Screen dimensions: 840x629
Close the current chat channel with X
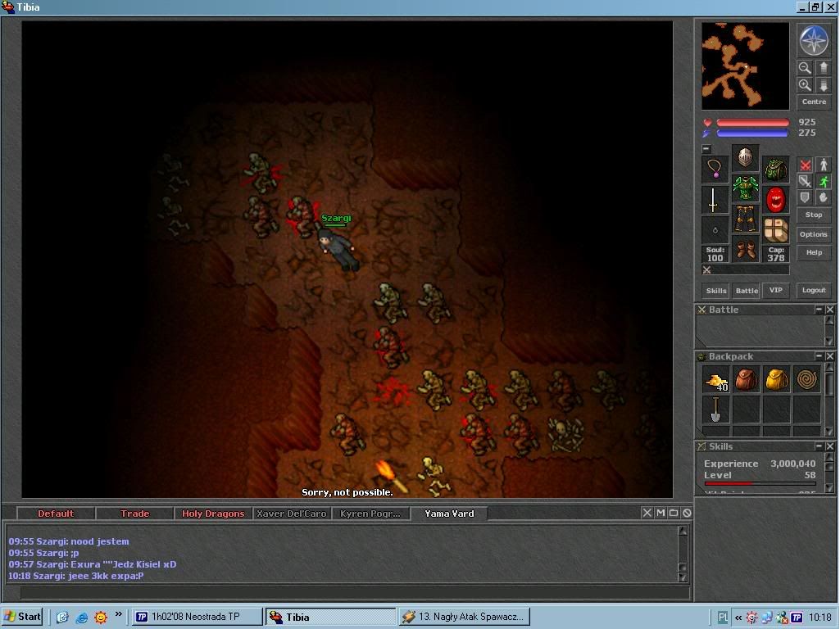pos(647,513)
